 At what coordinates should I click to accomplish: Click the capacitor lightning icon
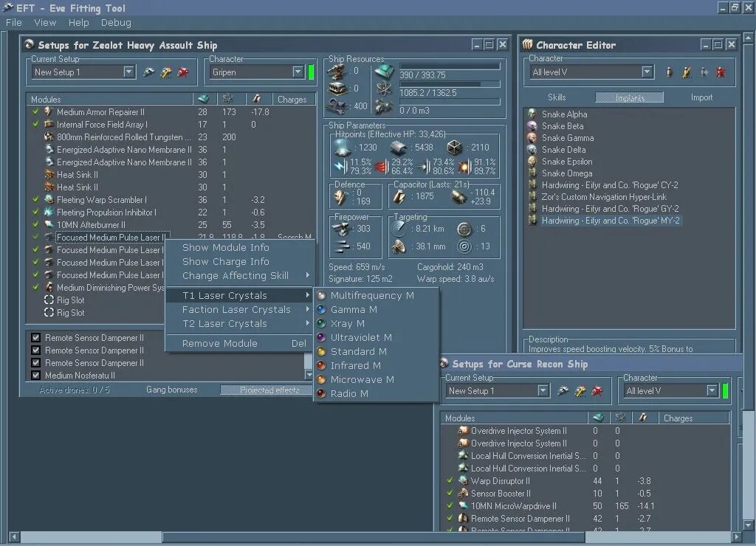pyautogui.click(x=399, y=196)
